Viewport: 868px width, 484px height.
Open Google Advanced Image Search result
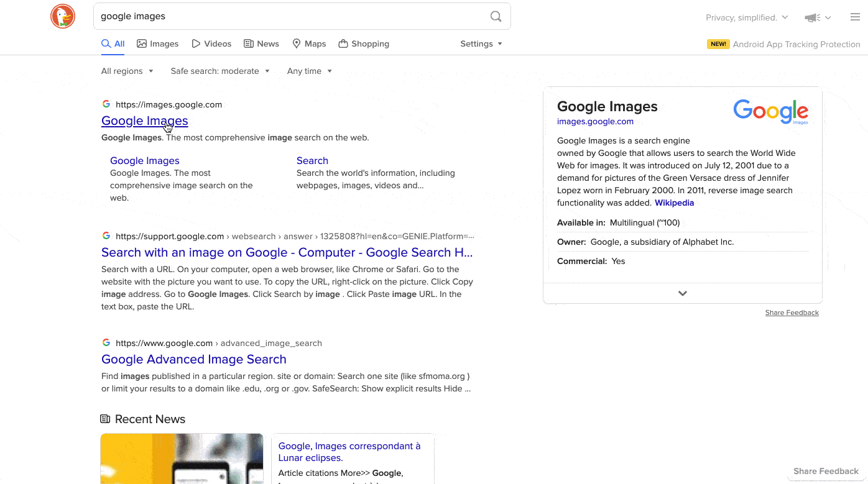pyautogui.click(x=194, y=359)
